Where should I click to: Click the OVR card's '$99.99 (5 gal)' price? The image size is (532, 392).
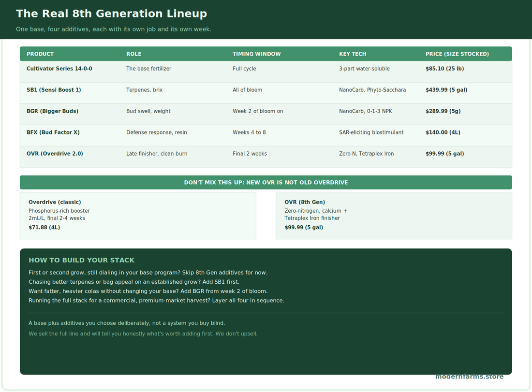[x=304, y=228]
